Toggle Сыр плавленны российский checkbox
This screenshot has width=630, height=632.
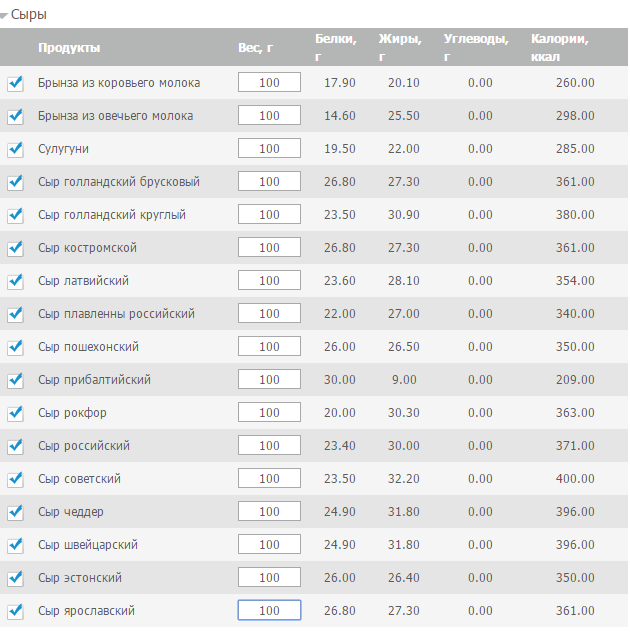(15, 314)
